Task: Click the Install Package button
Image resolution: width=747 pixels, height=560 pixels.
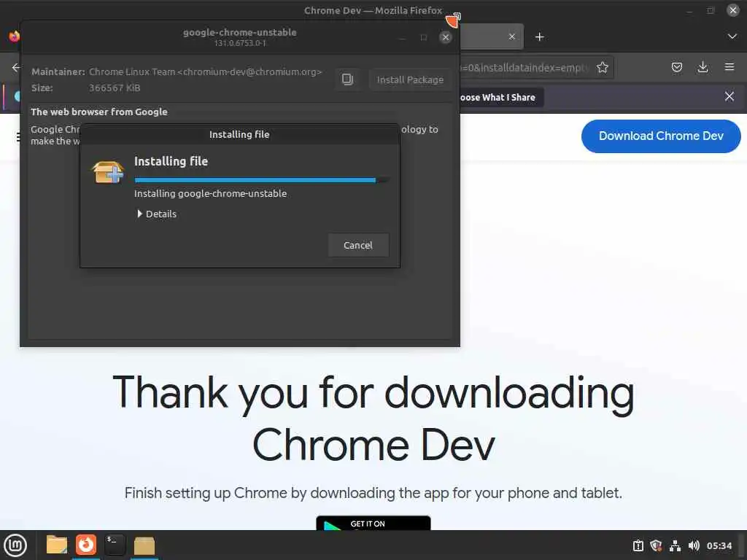Action: coord(410,79)
